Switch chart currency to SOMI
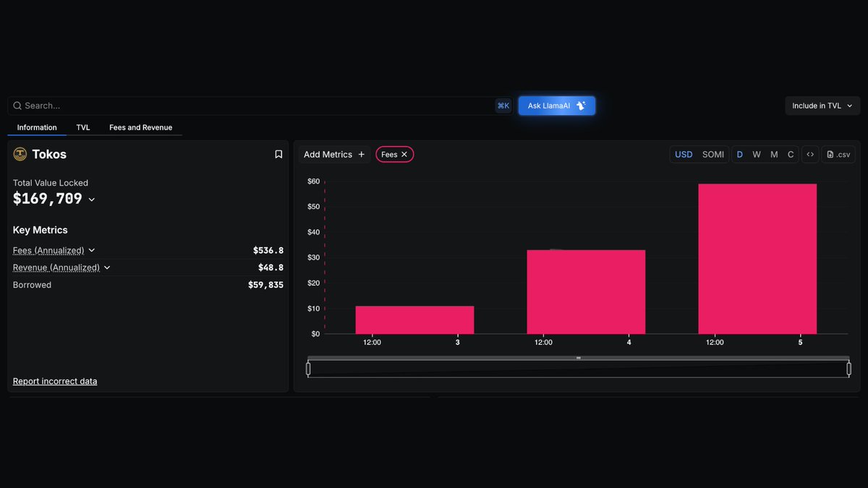This screenshot has height=488, width=868. tap(713, 154)
